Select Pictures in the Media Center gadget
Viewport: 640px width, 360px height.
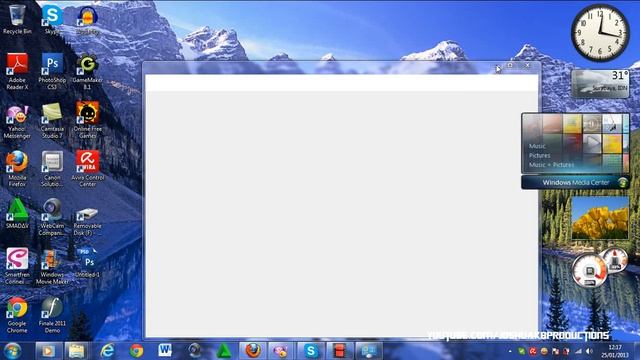point(539,156)
